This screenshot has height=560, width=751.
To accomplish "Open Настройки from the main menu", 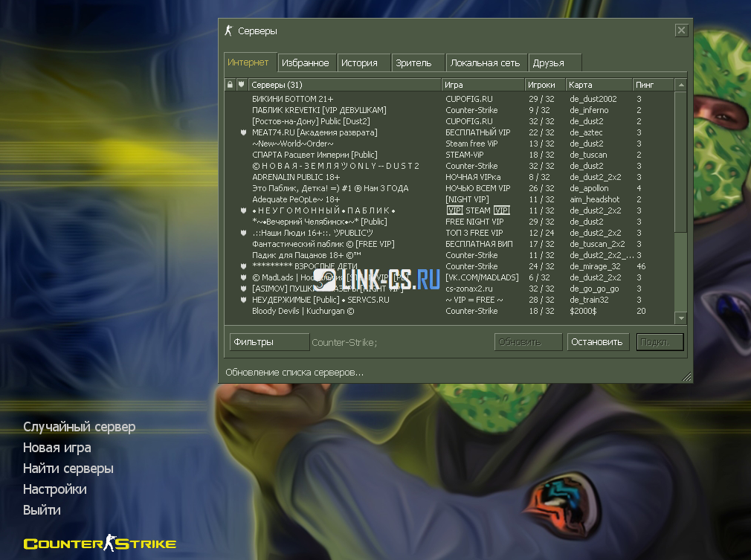I will pos(55,489).
